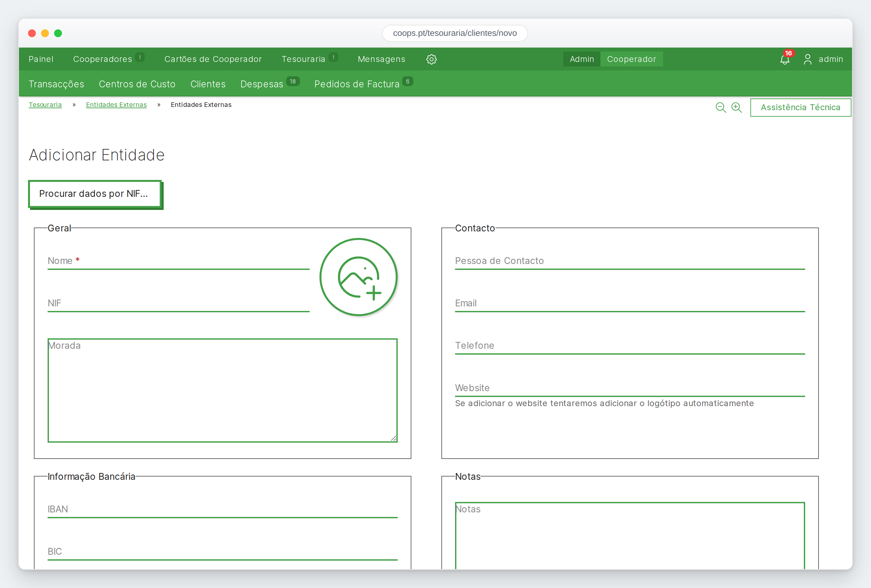This screenshot has width=871, height=588.
Task: Focus the Pessoa de Contacto field
Action: coord(630,261)
